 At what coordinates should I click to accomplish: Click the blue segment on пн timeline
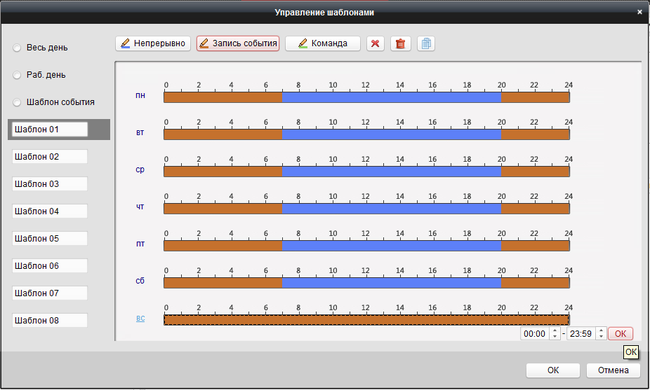click(x=391, y=97)
